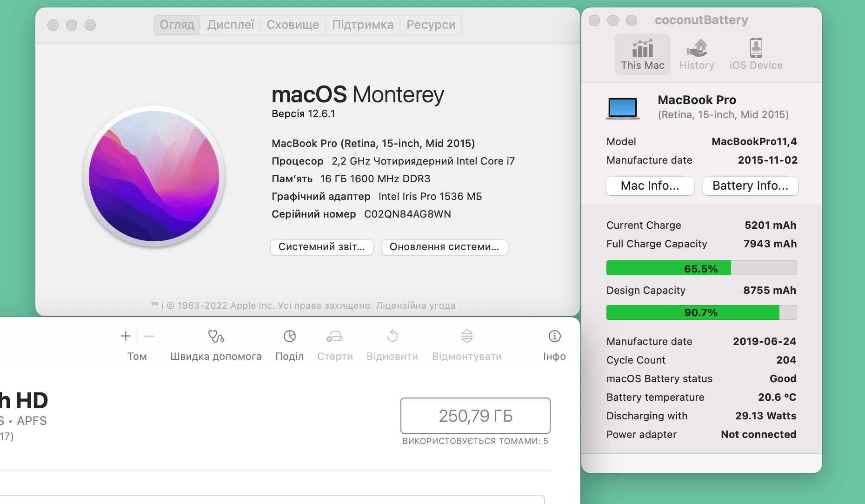Screen dimensions: 865x504
Task: Remove volume with minus icon in Disk Utility
Action: (149, 336)
